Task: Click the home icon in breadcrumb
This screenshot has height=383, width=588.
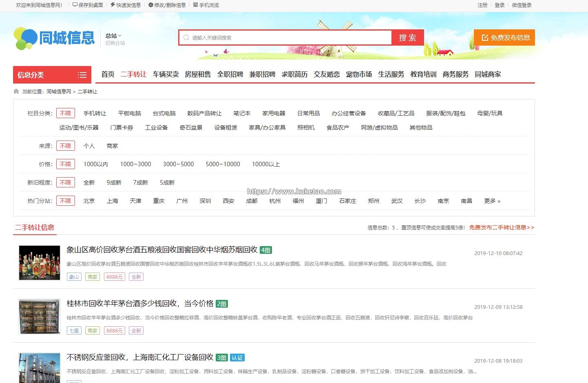Action: [x=16, y=91]
